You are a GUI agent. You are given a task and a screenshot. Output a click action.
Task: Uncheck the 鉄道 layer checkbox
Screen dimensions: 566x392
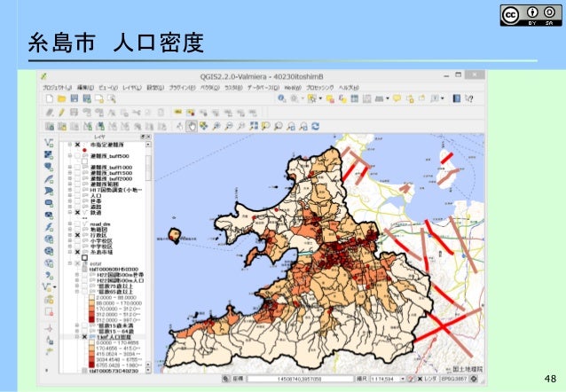click(77, 213)
